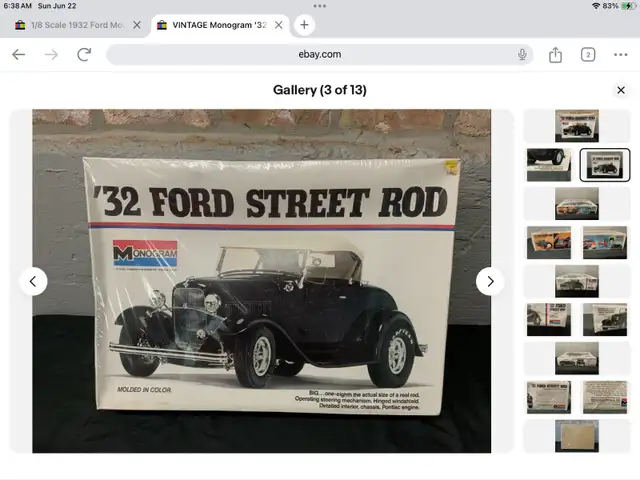Tap the three-dot multitasking control at top
This screenshot has height=480, width=640.
click(x=320, y=6)
